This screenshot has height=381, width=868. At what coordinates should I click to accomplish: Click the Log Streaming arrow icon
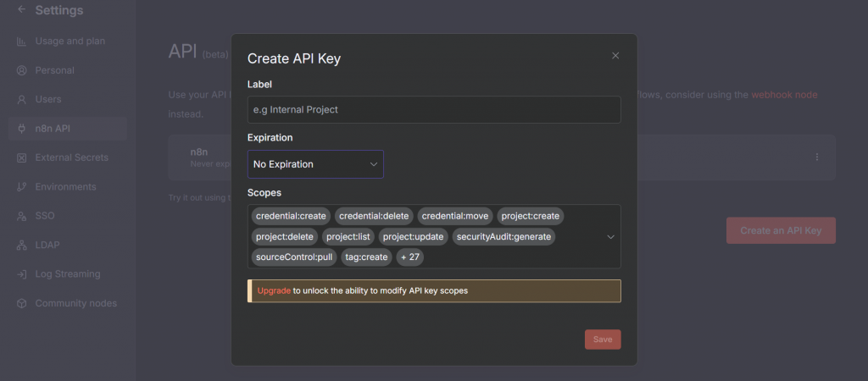point(21,274)
